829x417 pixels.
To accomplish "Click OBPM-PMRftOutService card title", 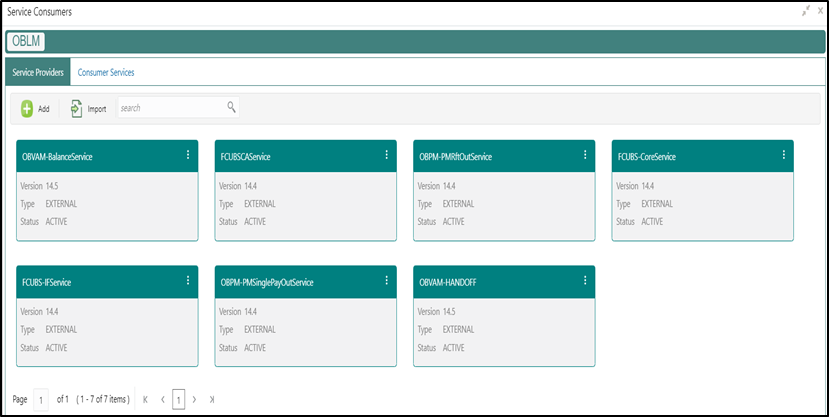I will pyautogui.click(x=456, y=156).
